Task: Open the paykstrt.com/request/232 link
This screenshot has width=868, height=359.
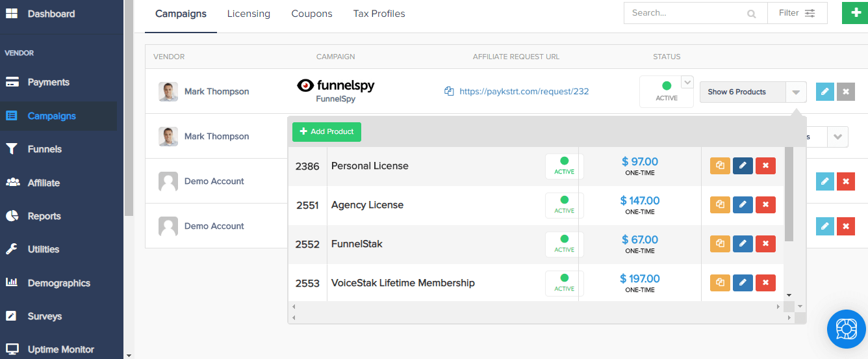Action: click(524, 92)
